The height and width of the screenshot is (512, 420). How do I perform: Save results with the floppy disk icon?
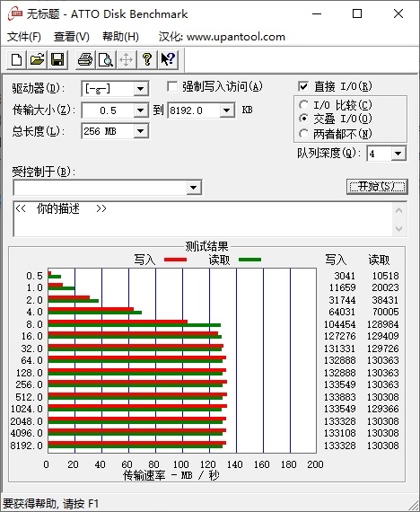57,60
